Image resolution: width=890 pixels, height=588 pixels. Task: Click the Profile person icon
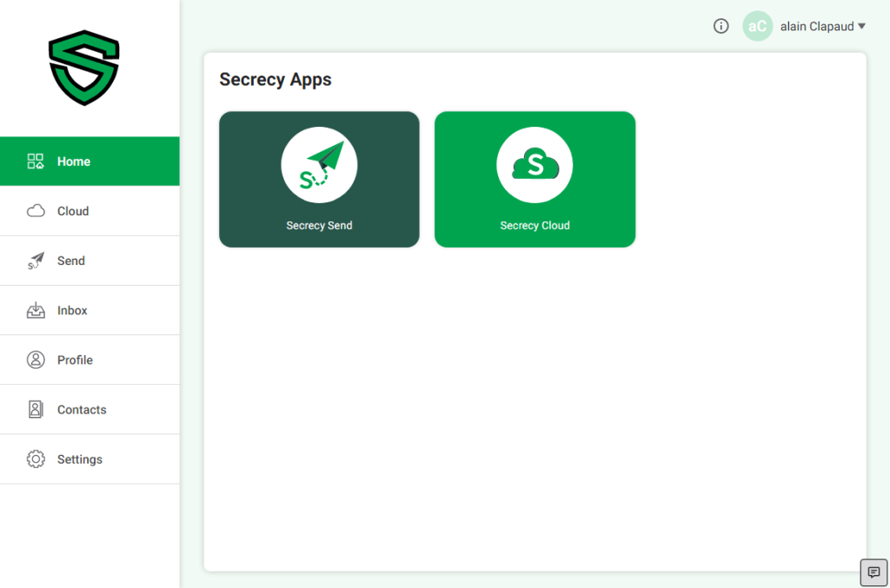[x=36, y=360]
